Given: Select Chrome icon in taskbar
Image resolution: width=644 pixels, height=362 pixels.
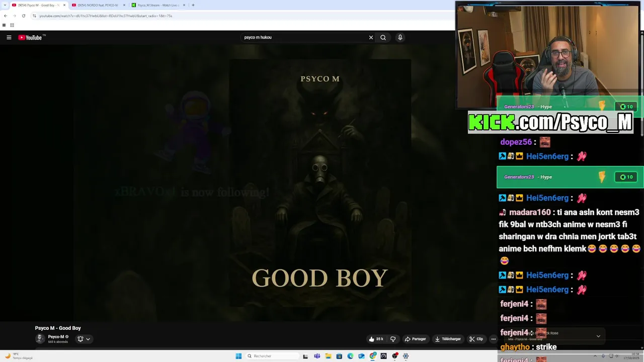Looking at the screenshot, I should [x=373, y=356].
